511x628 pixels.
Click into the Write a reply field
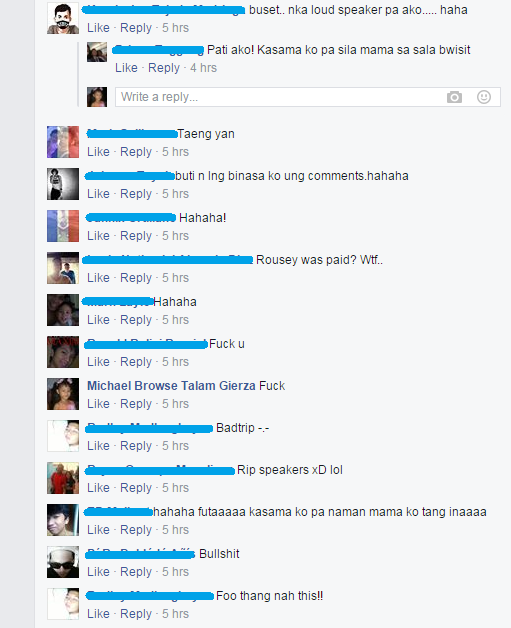coord(308,97)
